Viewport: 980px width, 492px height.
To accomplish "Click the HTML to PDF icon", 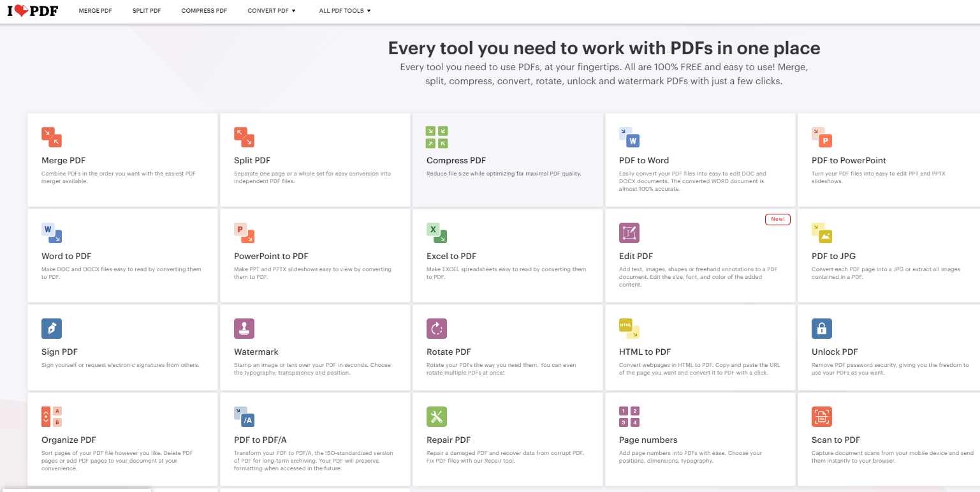I will pos(629,329).
